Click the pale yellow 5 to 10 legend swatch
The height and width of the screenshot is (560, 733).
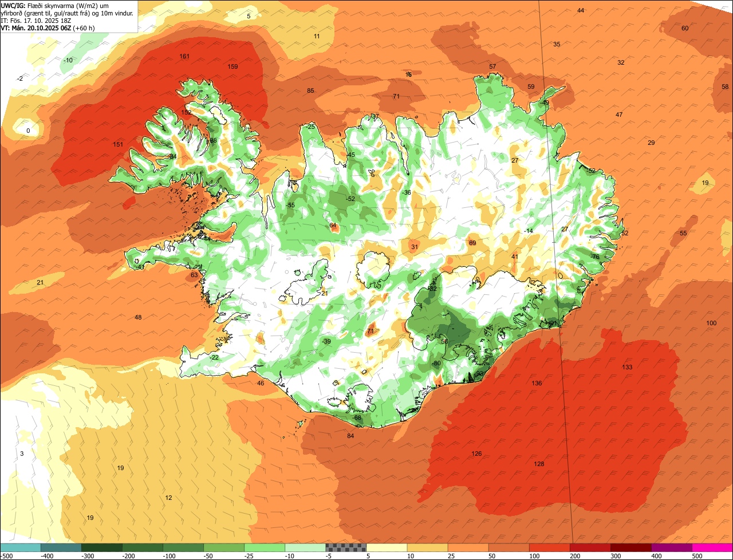pos(387,547)
